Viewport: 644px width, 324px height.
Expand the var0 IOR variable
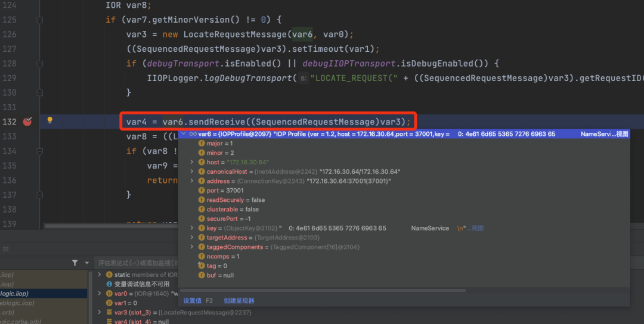100,293
